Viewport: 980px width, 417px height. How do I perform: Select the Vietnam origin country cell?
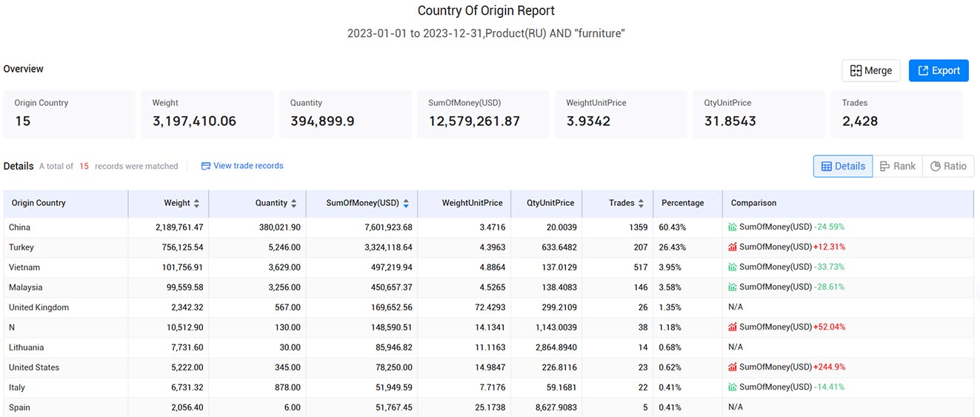(66, 267)
